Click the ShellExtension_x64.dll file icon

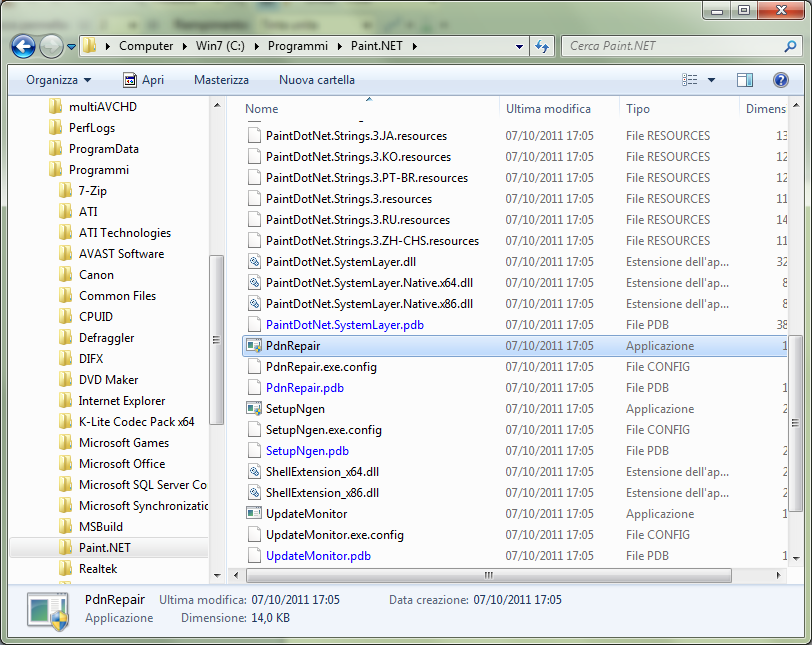pyautogui.click(x=254, y=472)
